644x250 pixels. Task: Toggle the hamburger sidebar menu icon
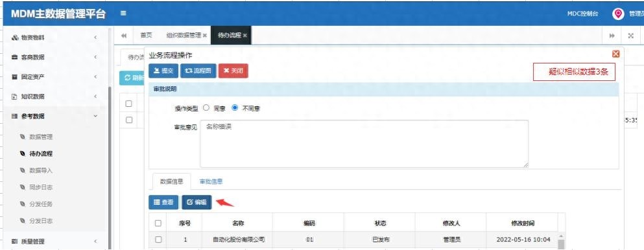click(x=123, y=13)
